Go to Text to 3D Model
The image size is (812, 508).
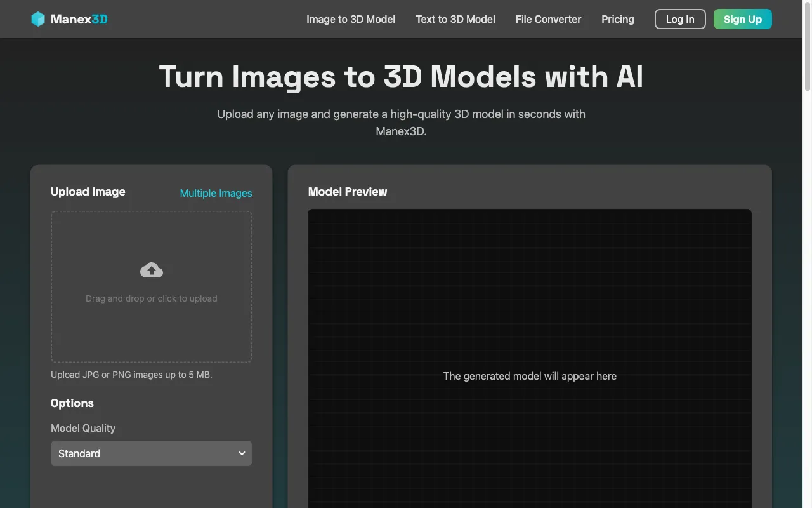click(x=455, y=19)
